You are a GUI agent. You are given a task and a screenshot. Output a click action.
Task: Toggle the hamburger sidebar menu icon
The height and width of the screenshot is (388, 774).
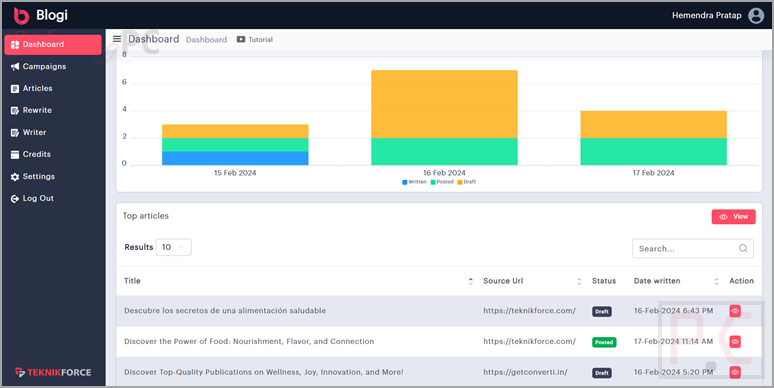(117, 39)
